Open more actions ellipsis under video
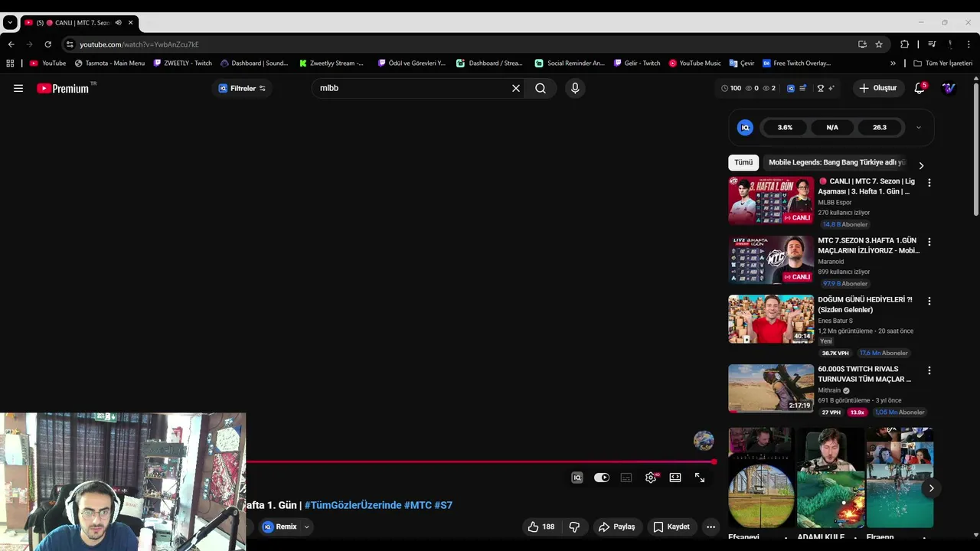Screen dimensions: 980x551 coord(710,527)
